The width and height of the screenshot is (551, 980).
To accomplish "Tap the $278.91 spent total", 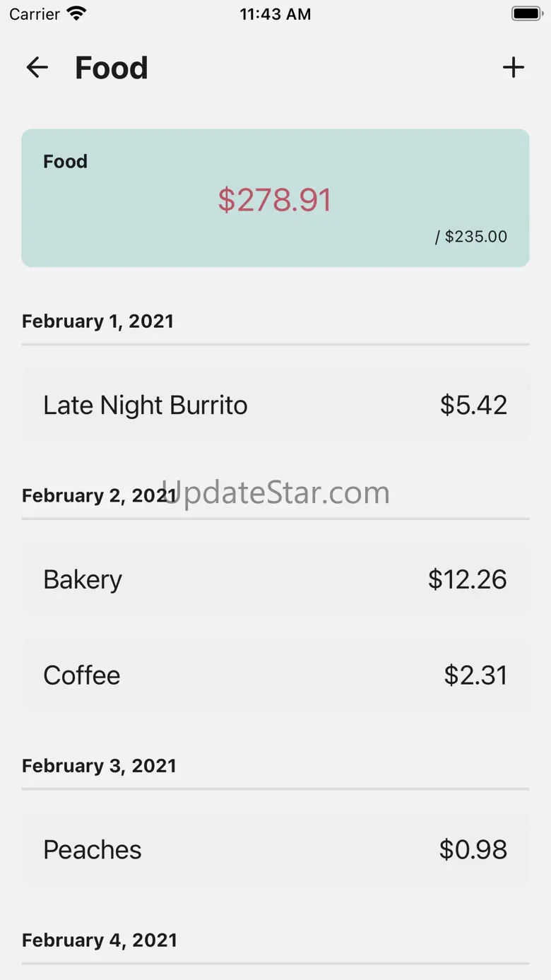I will [275, 200].
